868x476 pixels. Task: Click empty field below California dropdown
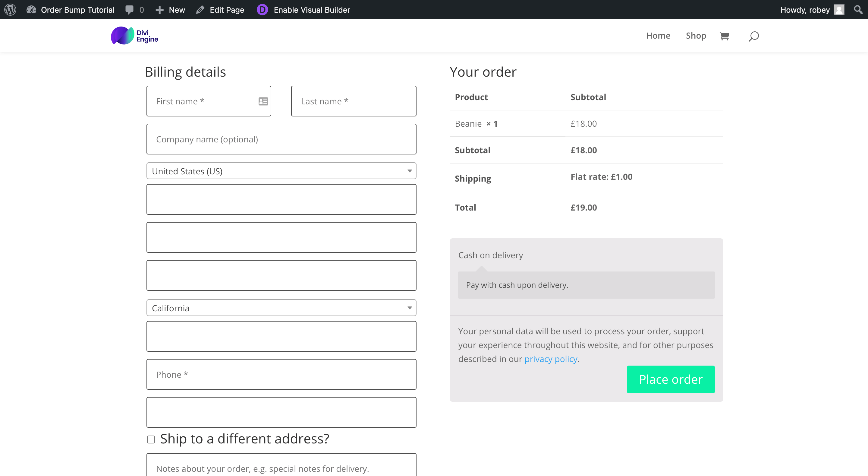click(x=281, y=336)
